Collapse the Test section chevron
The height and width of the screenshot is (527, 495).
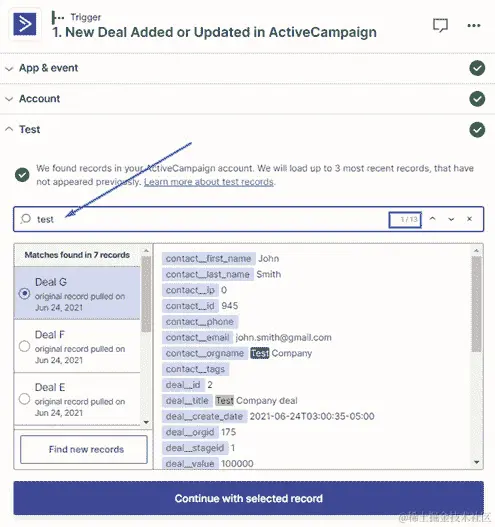9,129
